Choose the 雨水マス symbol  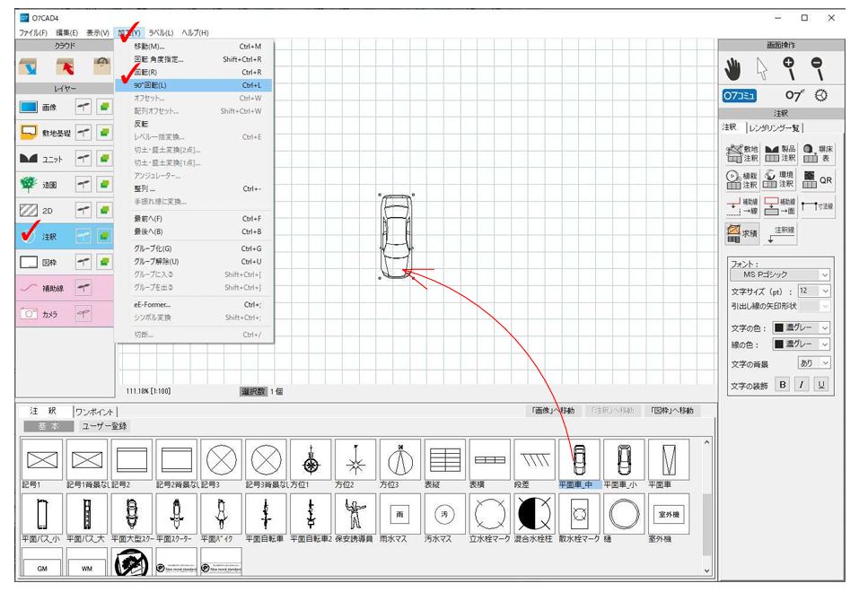pos(400,514)
